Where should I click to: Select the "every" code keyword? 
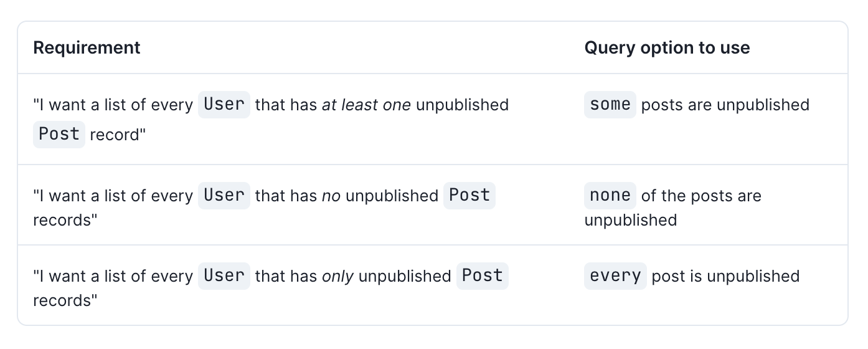615,275
